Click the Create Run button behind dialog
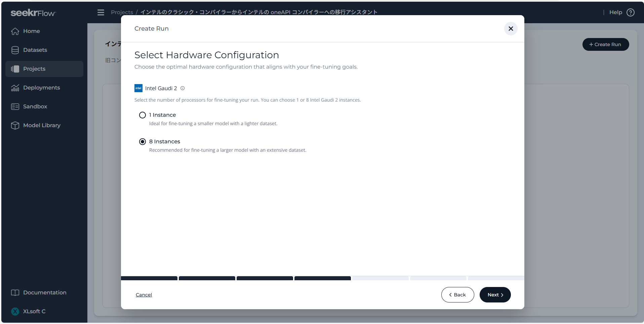The width and height of the screenshot is (644, 324). (606, 44)
